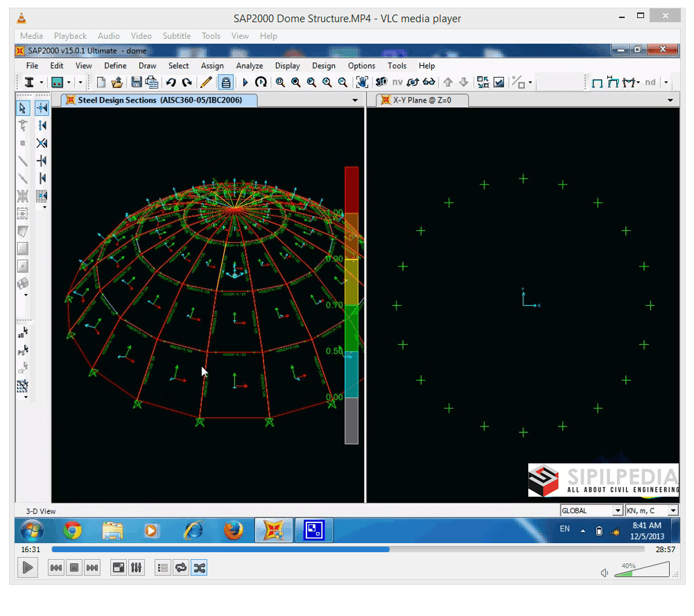Click the Save model floppy disk icon

(x=137, y=83)
